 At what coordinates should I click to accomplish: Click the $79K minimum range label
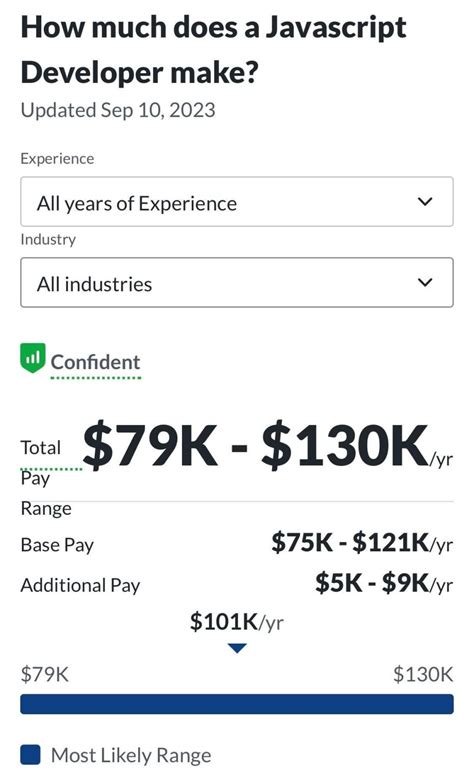[44, 674]
